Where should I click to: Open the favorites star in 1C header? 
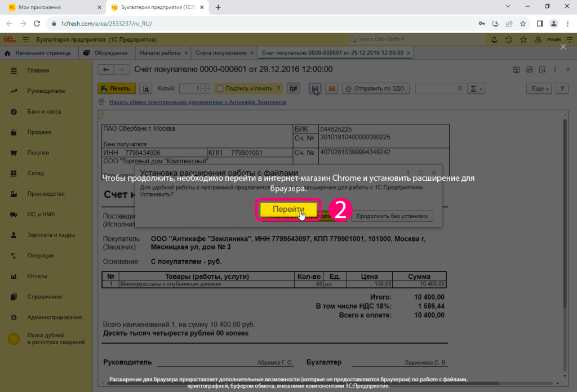pos(523,39)
